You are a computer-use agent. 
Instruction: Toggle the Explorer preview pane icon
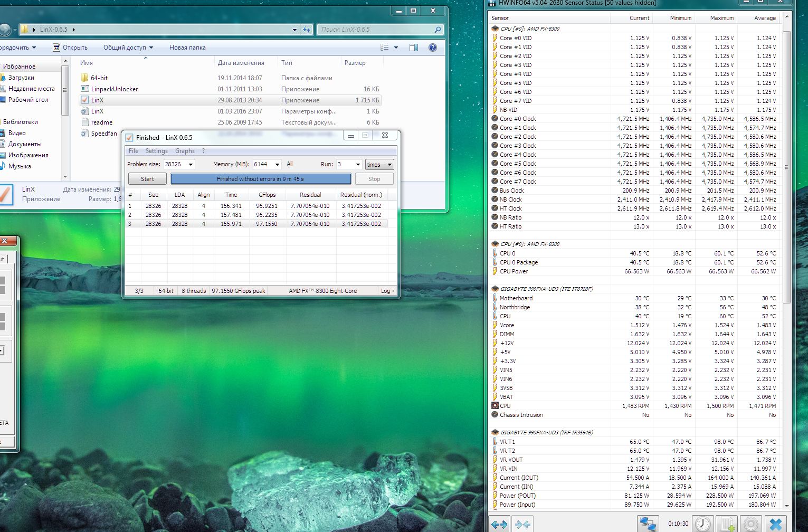[414, 47]
